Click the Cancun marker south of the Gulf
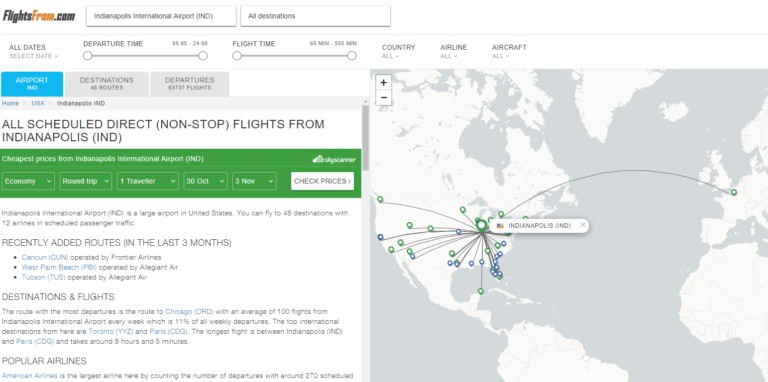The height and width of the screenshot is (382, 768). [480, 291]
